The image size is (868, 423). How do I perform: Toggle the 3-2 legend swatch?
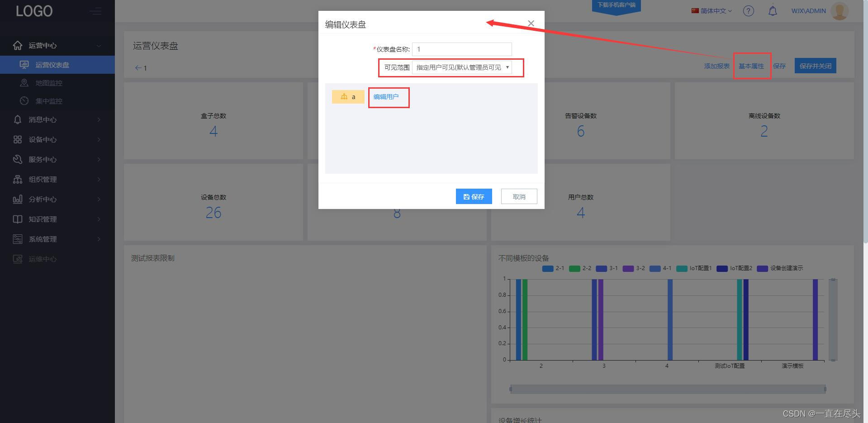coord(628,268)
